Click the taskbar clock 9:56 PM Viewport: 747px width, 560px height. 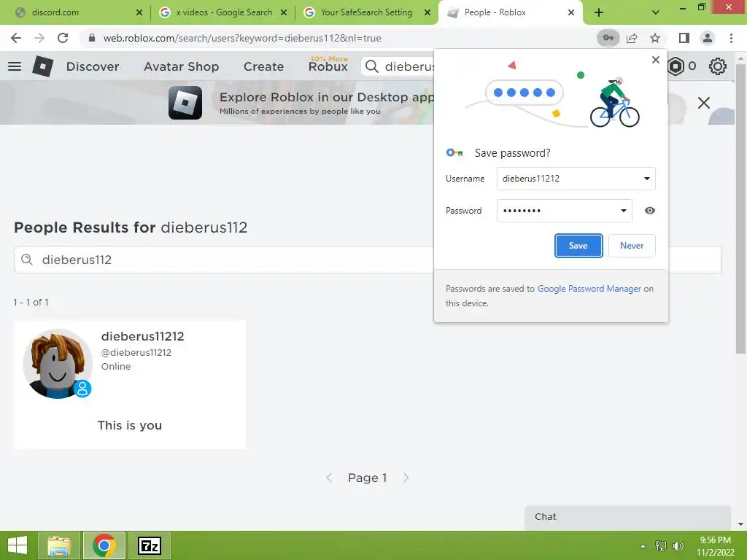(x=715, y=540)
